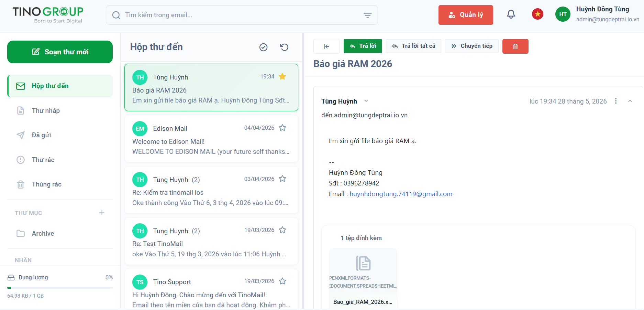Open search filter options icon
The image size is (644, 310).
click(x=367, y=15)
